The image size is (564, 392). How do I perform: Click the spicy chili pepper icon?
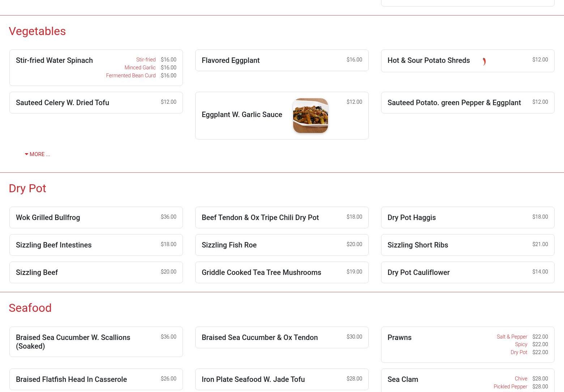[x=484, y=62]
